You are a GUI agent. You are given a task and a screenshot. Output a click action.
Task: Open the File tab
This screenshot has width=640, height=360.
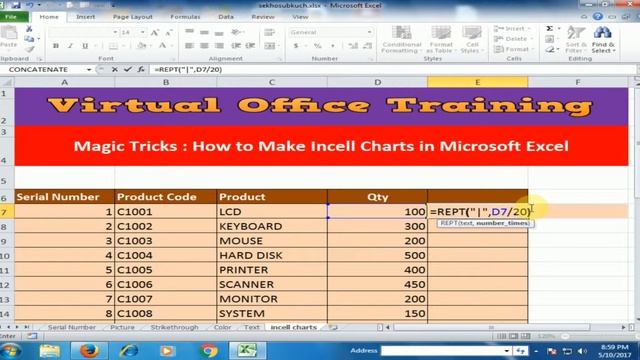14,17
